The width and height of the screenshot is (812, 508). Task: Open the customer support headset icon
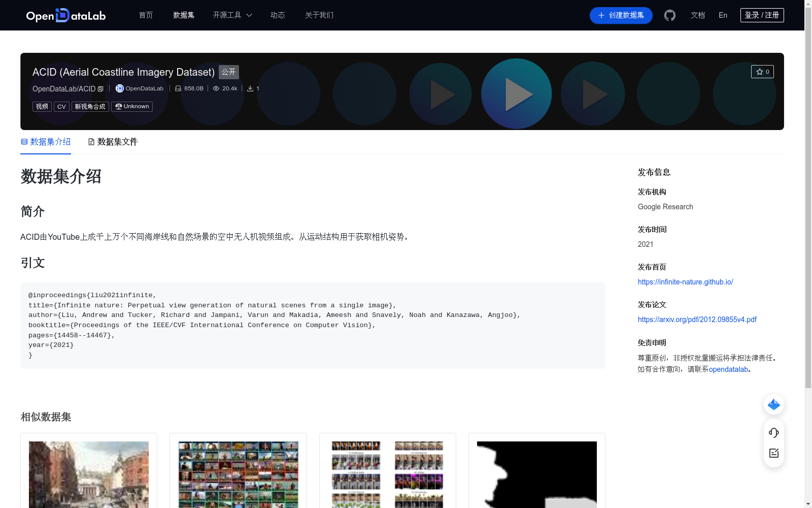click(774, 433)
